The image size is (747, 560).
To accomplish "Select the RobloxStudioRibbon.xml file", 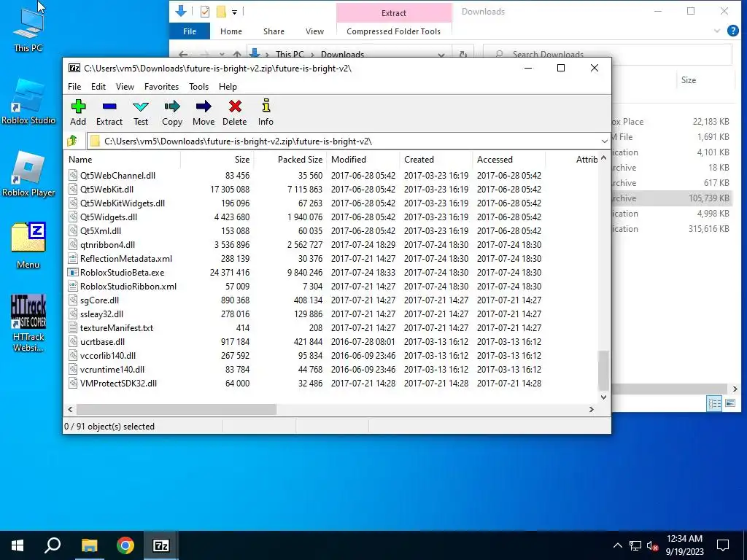I will point(128,286).
